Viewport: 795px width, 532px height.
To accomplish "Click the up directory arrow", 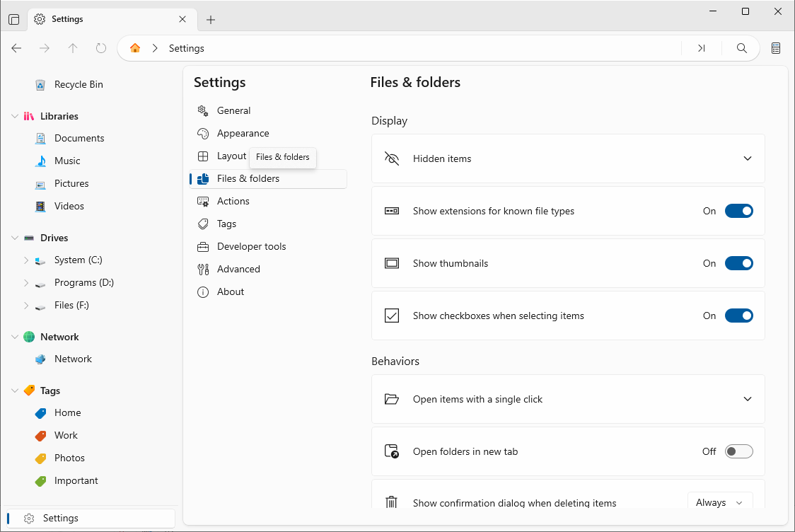I will pyautogui.click(x=73, y=48).
